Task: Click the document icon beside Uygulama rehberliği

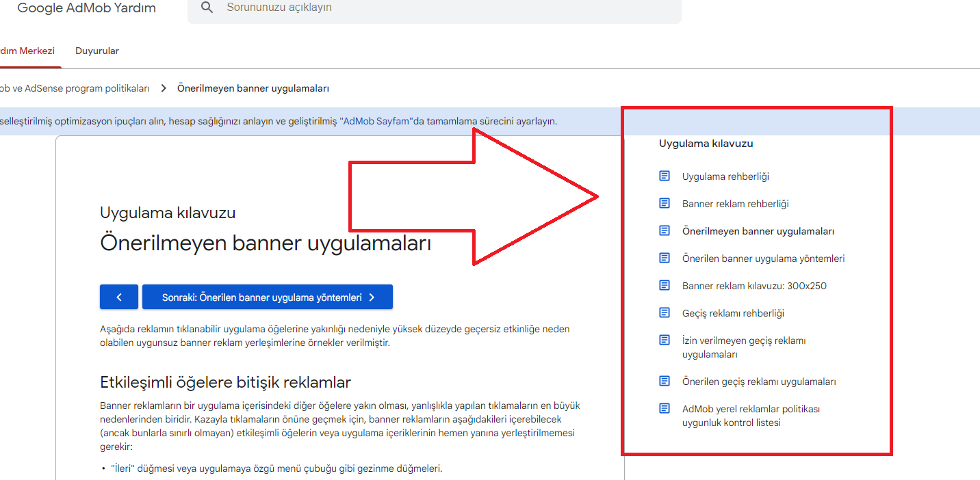Action: point(664,176)
